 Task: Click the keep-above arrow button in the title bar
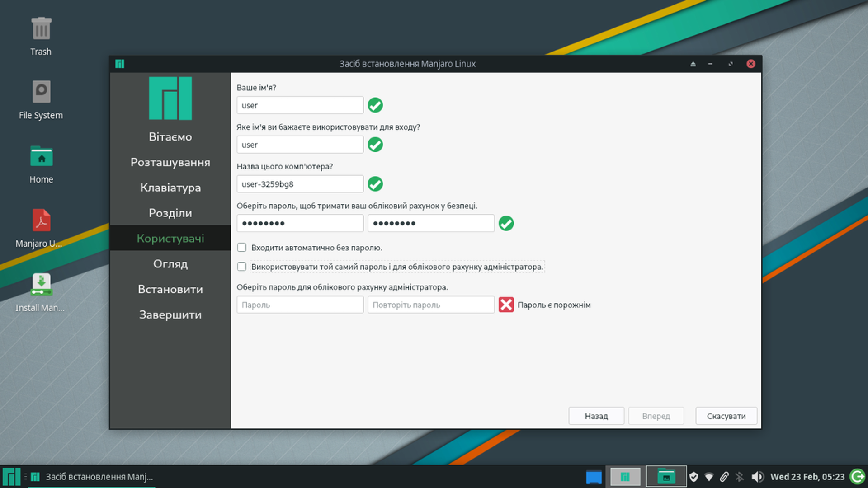click(x=693, y=64)
